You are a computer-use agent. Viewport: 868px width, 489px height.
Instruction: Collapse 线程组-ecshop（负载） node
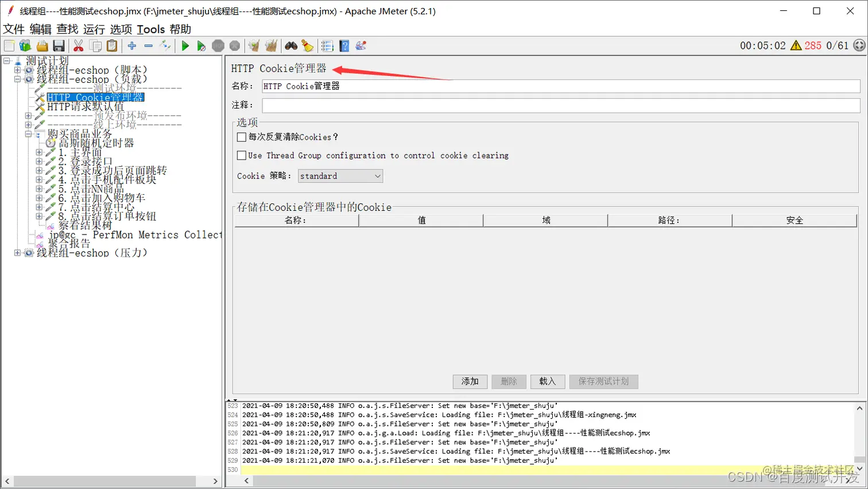[x=17, y=79]
